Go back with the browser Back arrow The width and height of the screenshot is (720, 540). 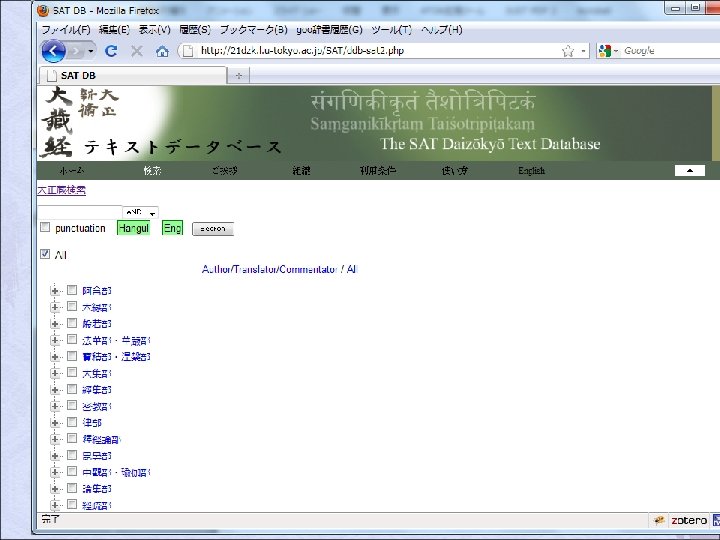53,51
